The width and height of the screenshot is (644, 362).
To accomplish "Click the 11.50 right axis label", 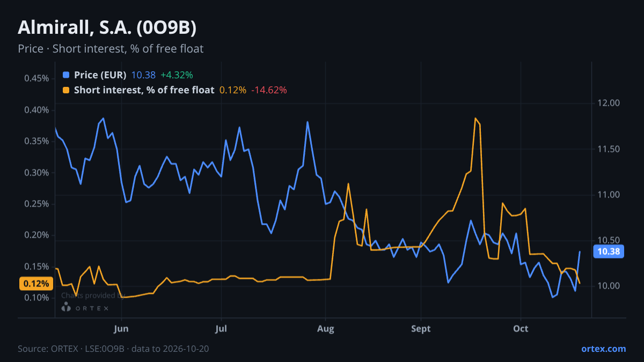I will (609, 149).
